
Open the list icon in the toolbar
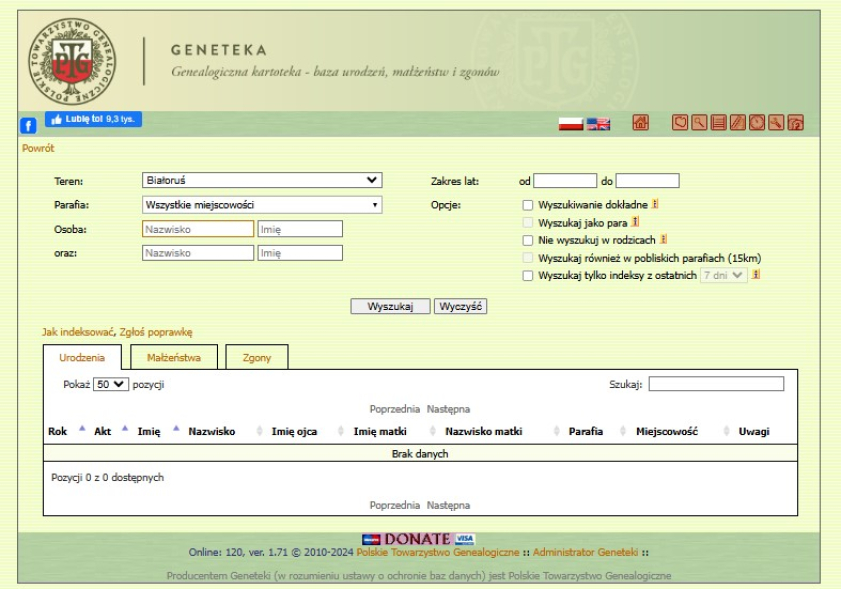click(719, 123)
